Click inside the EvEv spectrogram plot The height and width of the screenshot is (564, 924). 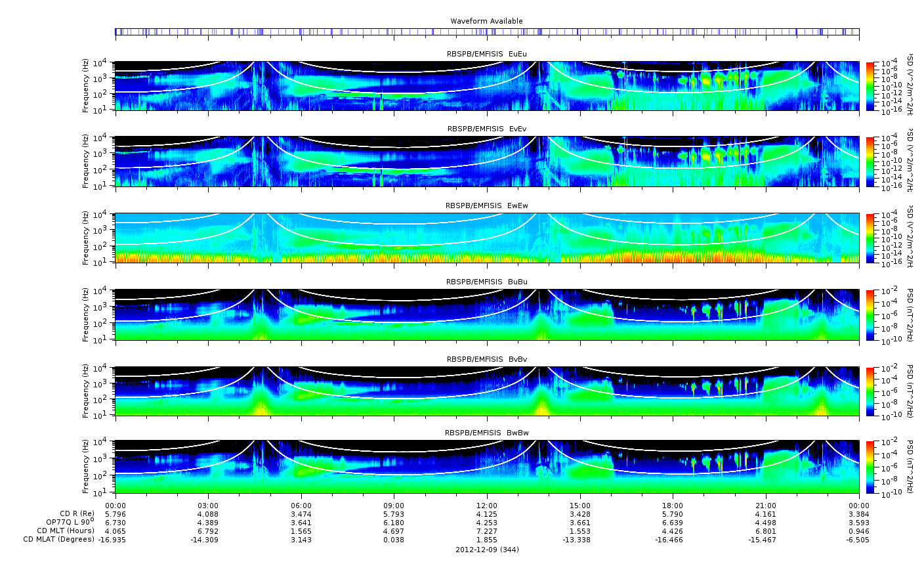click(487, 162)
